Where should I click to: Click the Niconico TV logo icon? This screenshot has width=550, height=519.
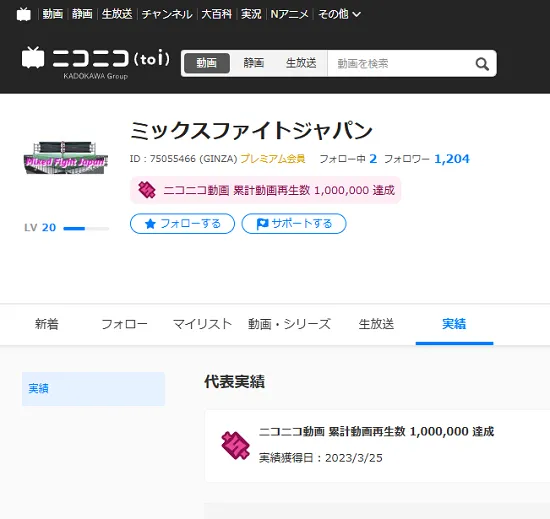[x=33, y=58]
